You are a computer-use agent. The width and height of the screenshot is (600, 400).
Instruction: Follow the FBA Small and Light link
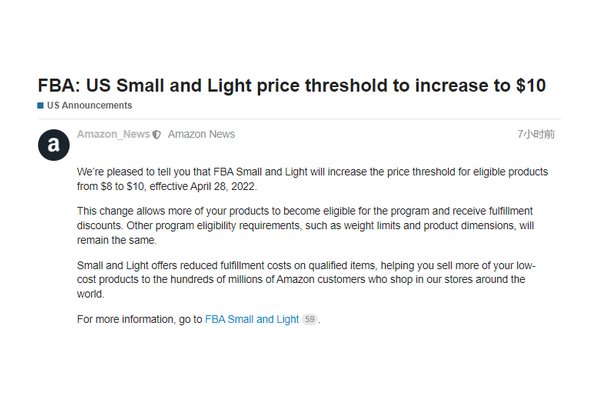[x=252, y=319]
